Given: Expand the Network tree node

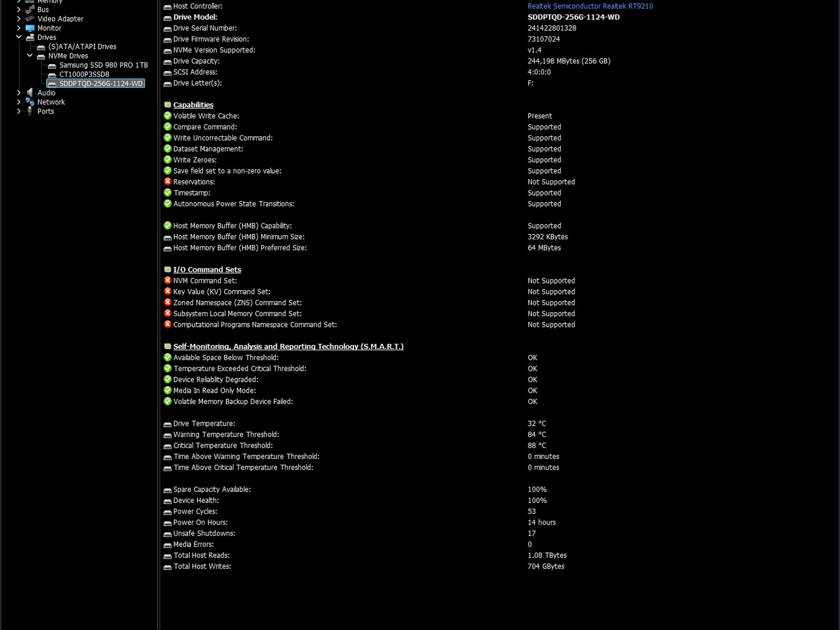Looking at the screenshot, I should tap(18, 102).
